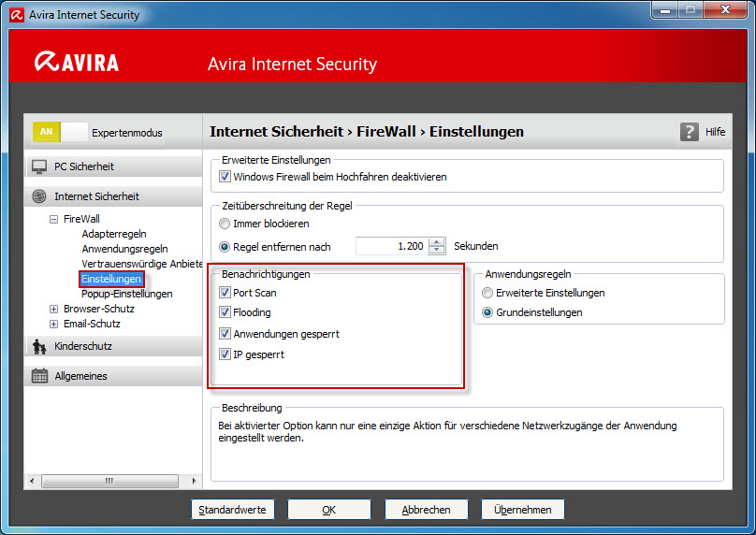Expand the Browser-Schutz tree node
The width and height of the screenshot is (756, 535).
pyautogui.click(x=53, y=309)
